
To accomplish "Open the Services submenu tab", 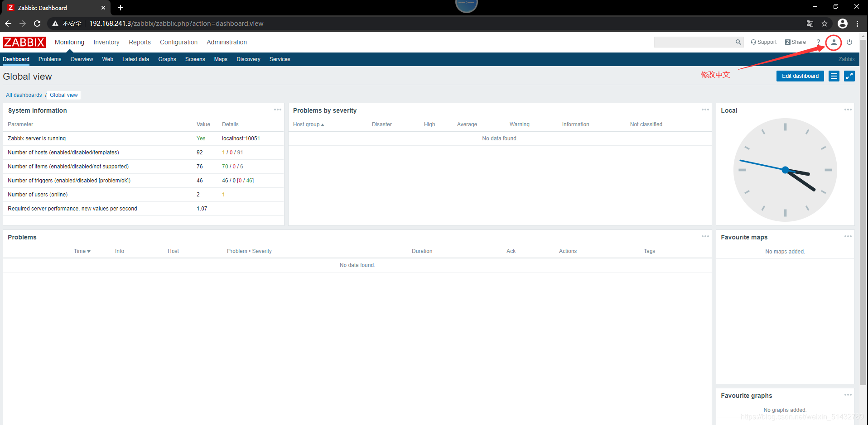I will click(280, 59).
